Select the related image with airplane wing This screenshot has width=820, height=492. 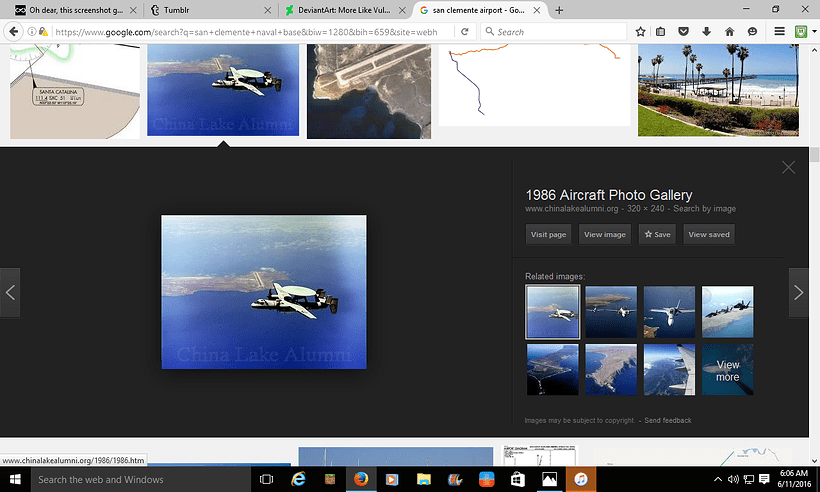pos(669,369)
